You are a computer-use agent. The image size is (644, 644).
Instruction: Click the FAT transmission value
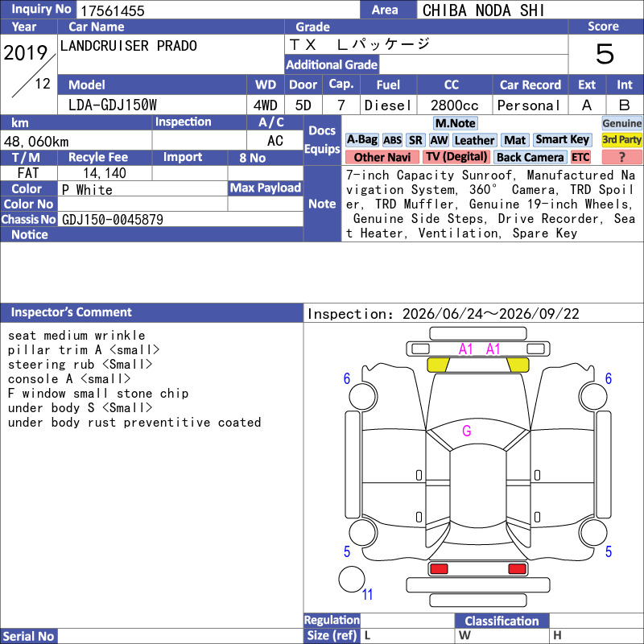coord(28,173)
